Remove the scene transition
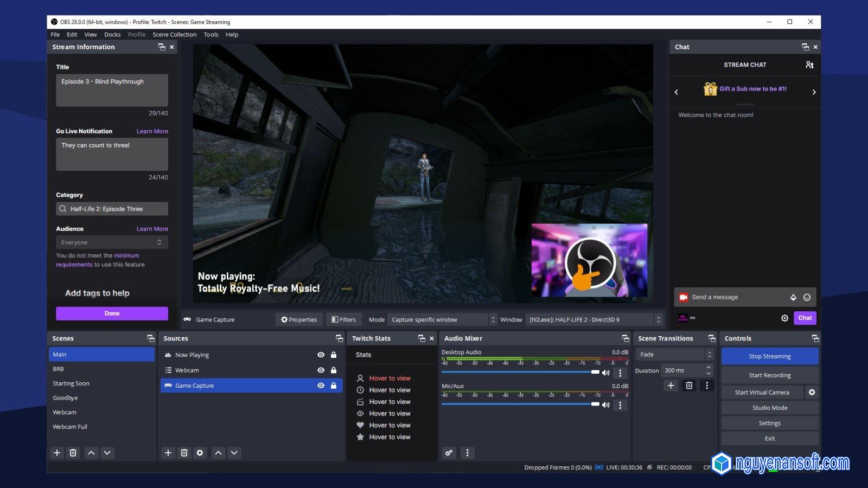This screenshot has height=488, width=868. click(689, 386)
